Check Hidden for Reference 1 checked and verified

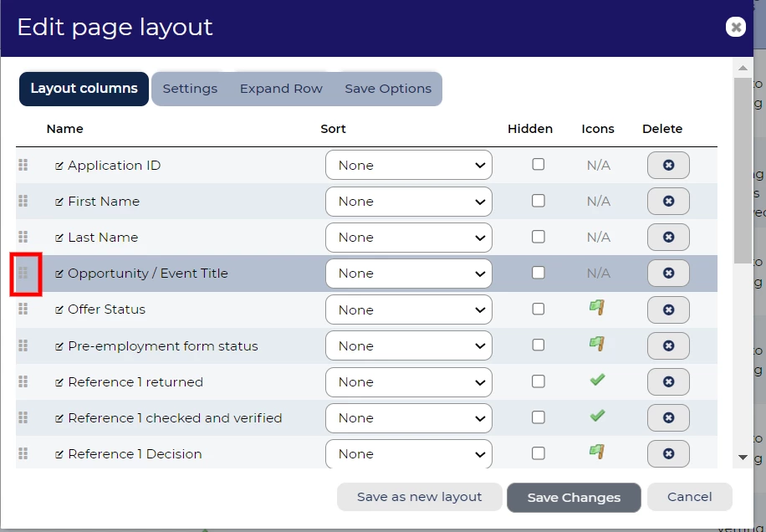coord(539,417)
